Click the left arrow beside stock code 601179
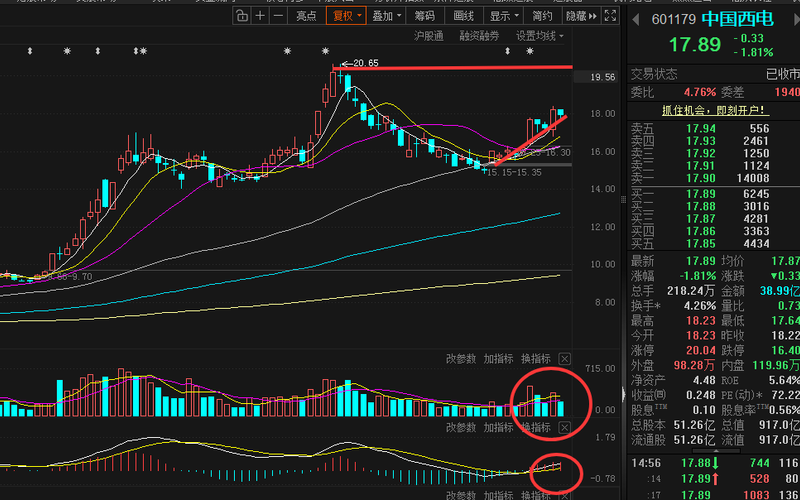The height and width of the screenshot is (500, 800). [636, 20]
